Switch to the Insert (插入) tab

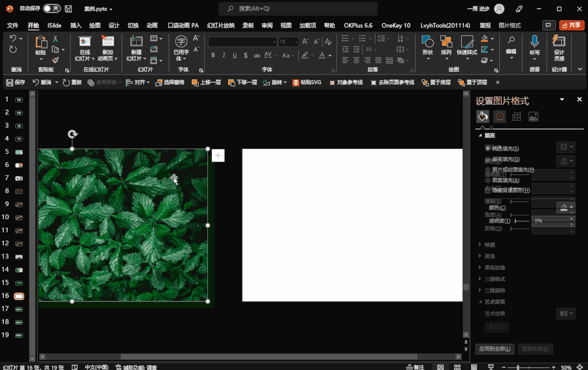[76, 26]
